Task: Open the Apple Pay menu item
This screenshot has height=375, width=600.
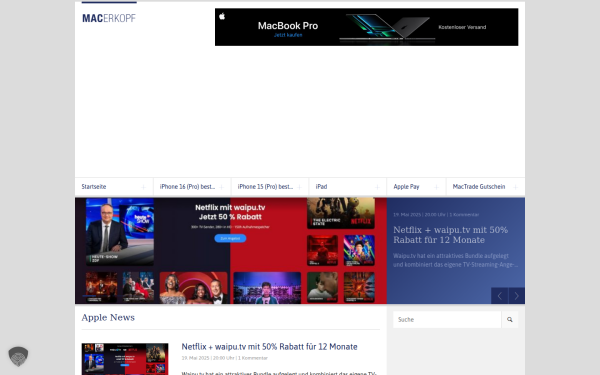Action: (406, 187)
